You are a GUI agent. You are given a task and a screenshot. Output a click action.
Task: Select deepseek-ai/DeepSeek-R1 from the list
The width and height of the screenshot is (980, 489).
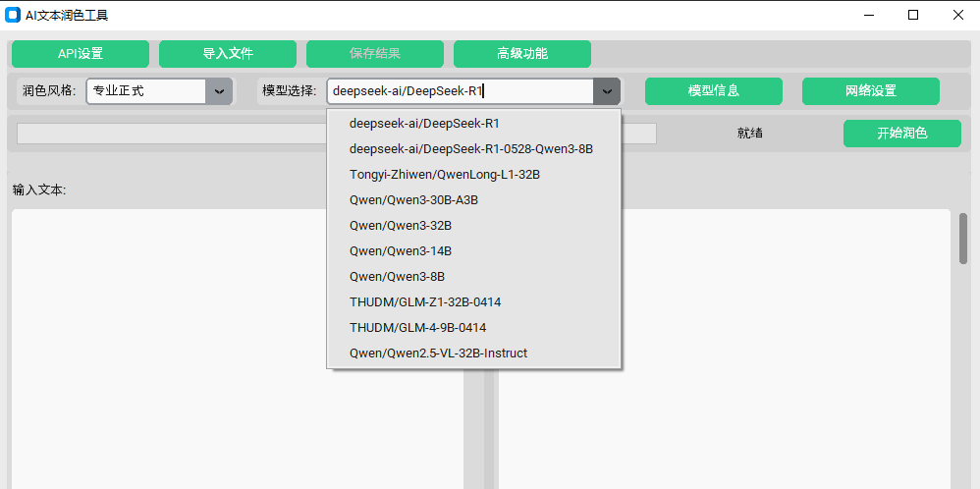473,124
